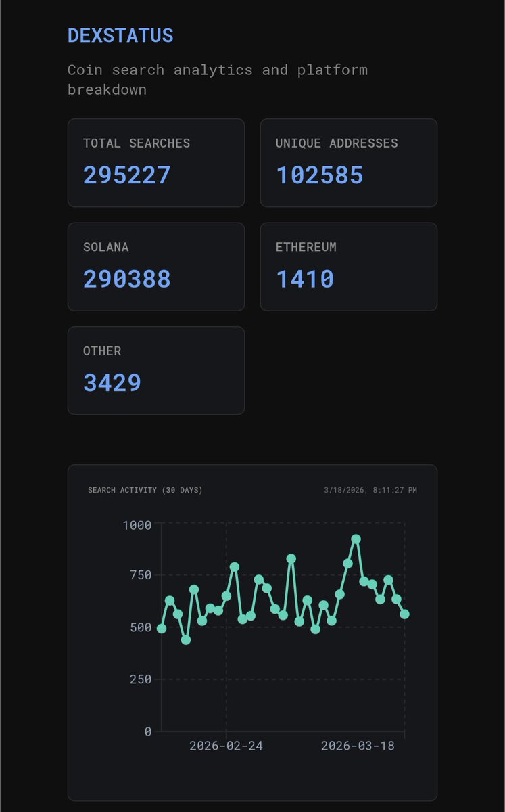Click the lowest data point on chart line
Image resolution: width=505 pixels, height=812 pixels.
pos(186,639)
